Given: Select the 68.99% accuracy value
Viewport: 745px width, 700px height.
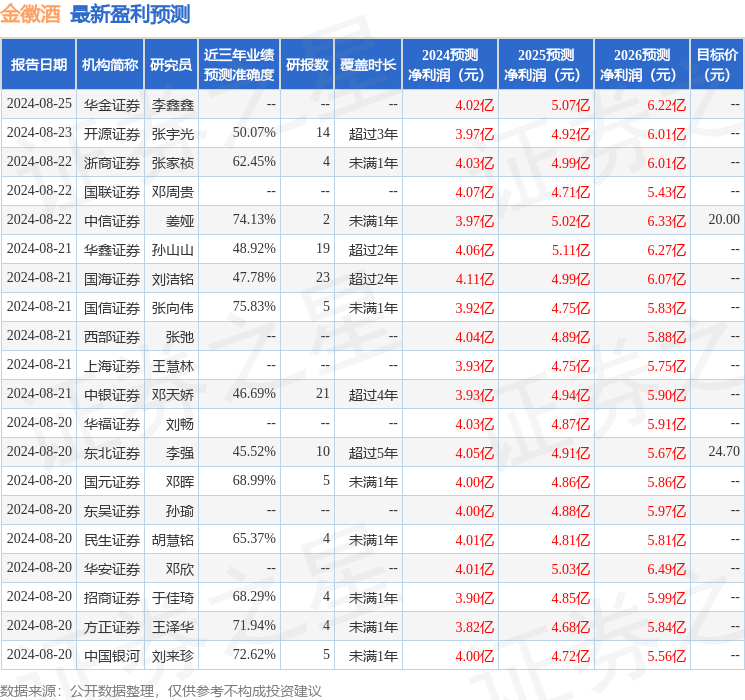Looking at the screenshot, I should pos(254,480).
